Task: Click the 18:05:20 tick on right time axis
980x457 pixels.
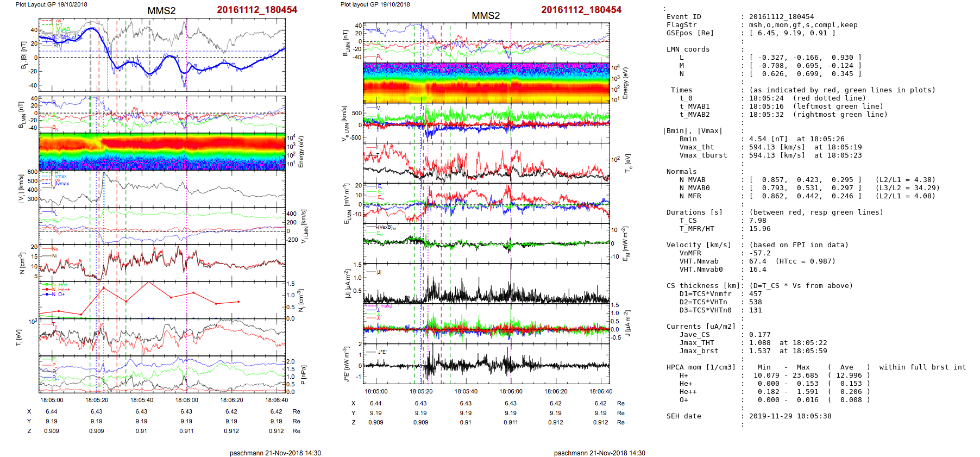Action: [x=421, y=391]
